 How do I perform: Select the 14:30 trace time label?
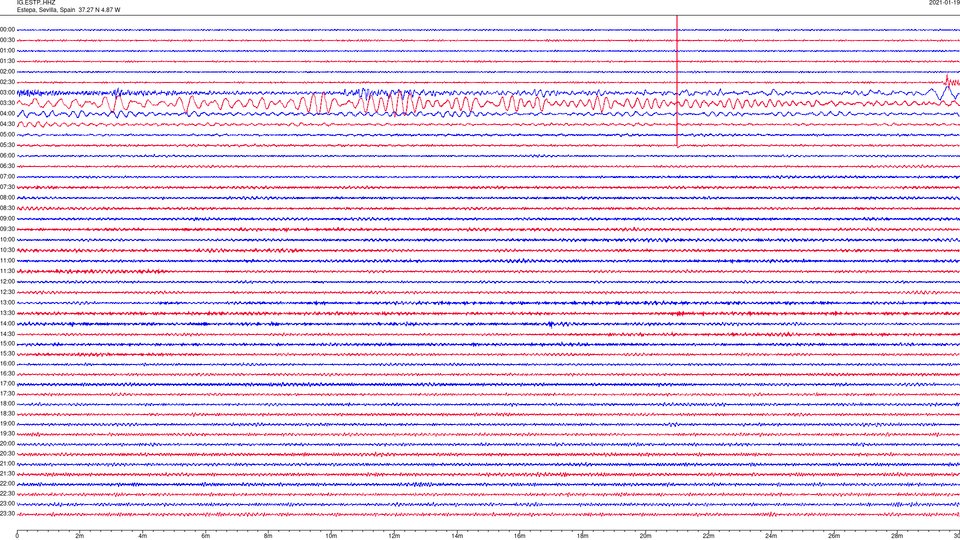(x=7, y=334)
